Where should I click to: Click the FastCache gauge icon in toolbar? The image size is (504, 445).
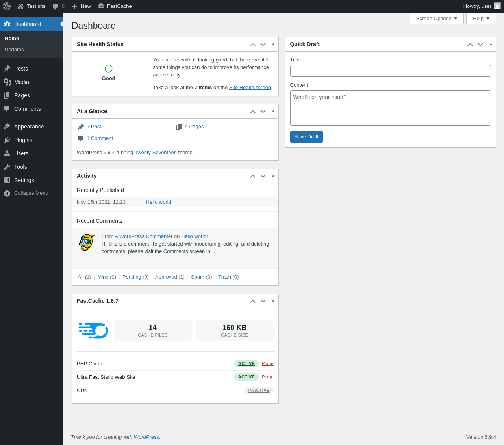coord(101,6)
